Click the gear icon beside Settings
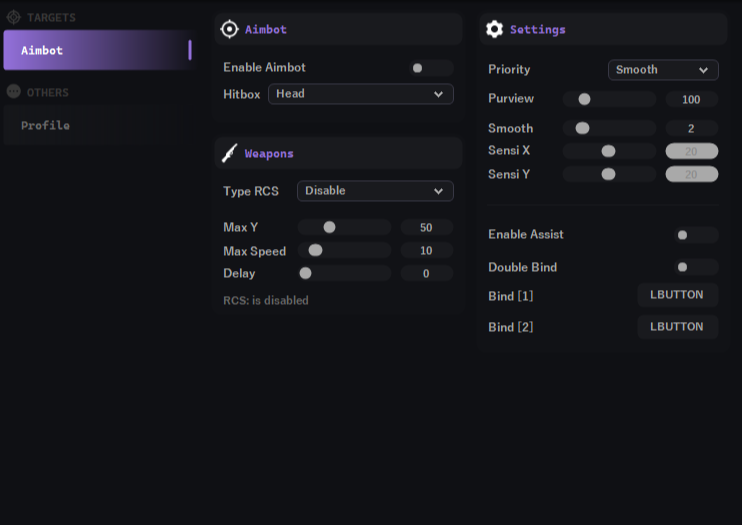The image size is (742, 525). (494, 29)
